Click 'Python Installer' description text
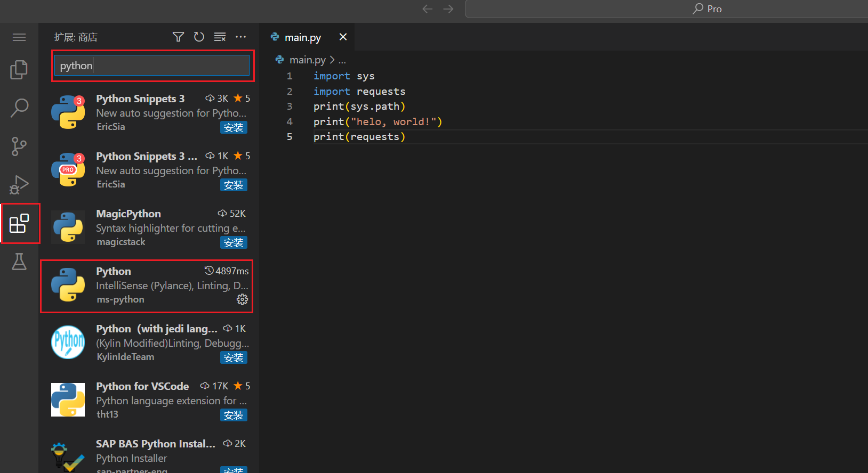 131,458
